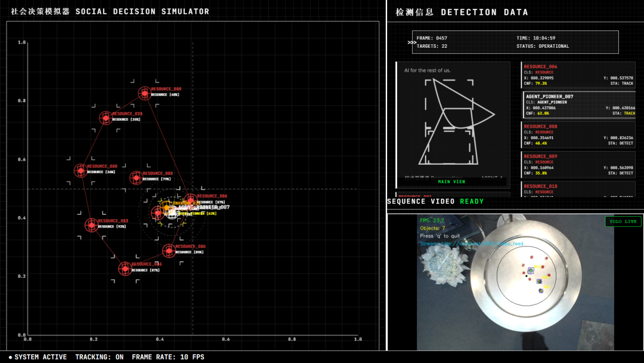Click the Y: 000.826236 coordinate value

click(618, 138)
